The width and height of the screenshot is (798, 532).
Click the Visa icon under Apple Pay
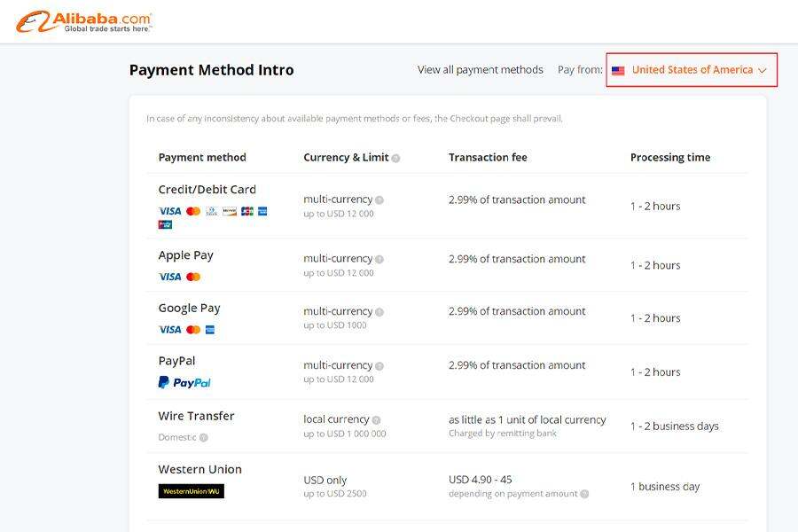tap(169, 277)
